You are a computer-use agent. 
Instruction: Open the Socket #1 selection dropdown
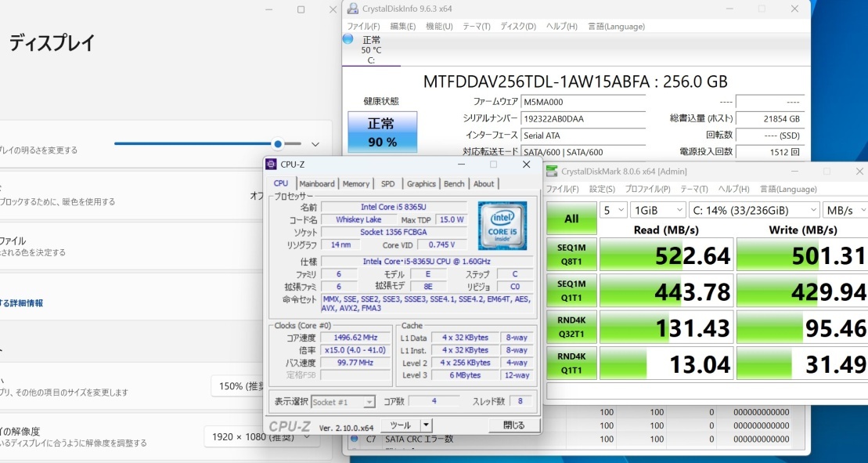click(x=344, y=402)
